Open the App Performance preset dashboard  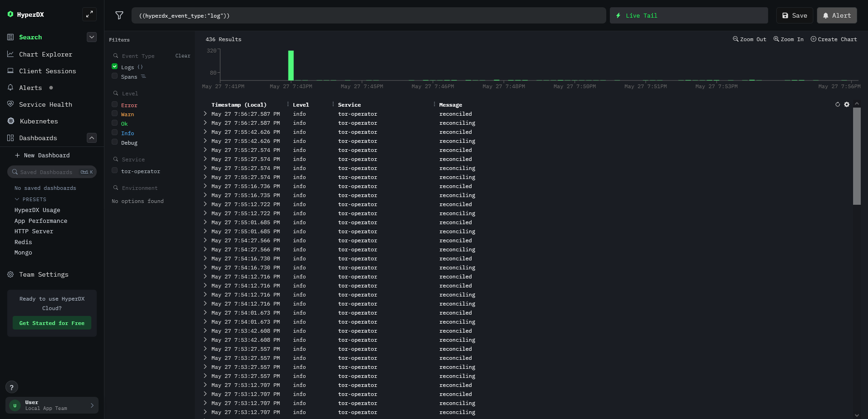41,221
